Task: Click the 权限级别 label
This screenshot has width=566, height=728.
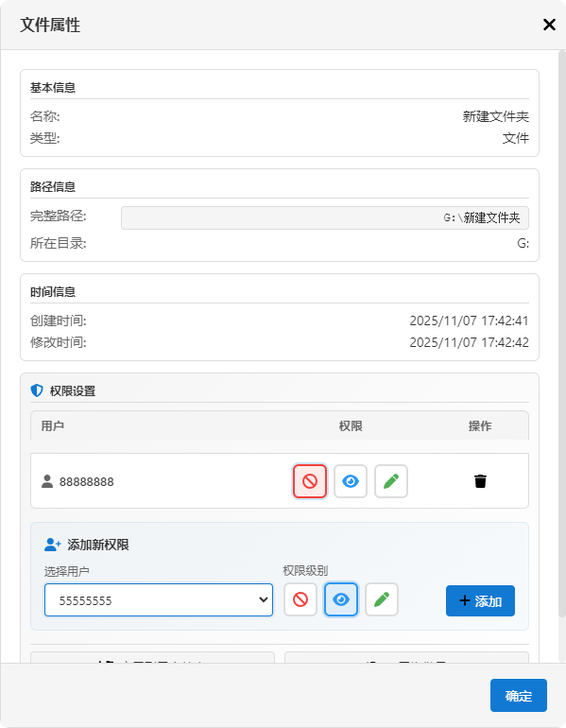Action: pyautogui.click(x=305, y=571)
